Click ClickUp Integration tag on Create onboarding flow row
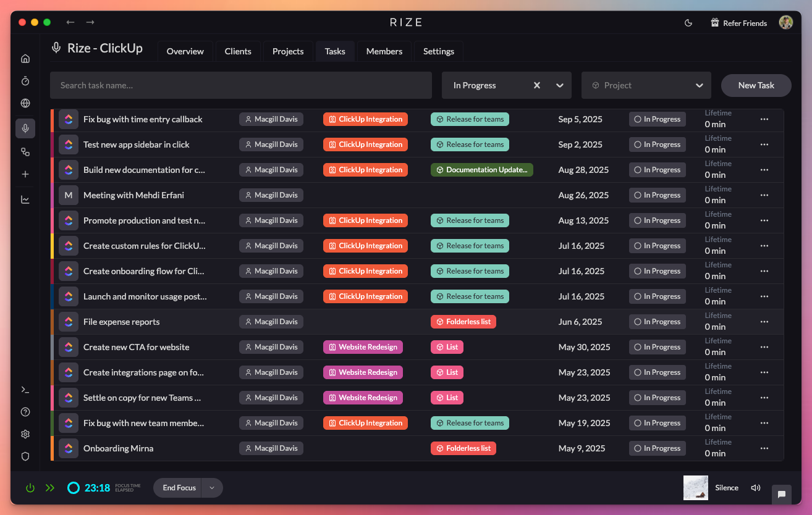This screenshot has width=812, height=515. [365, 271]
